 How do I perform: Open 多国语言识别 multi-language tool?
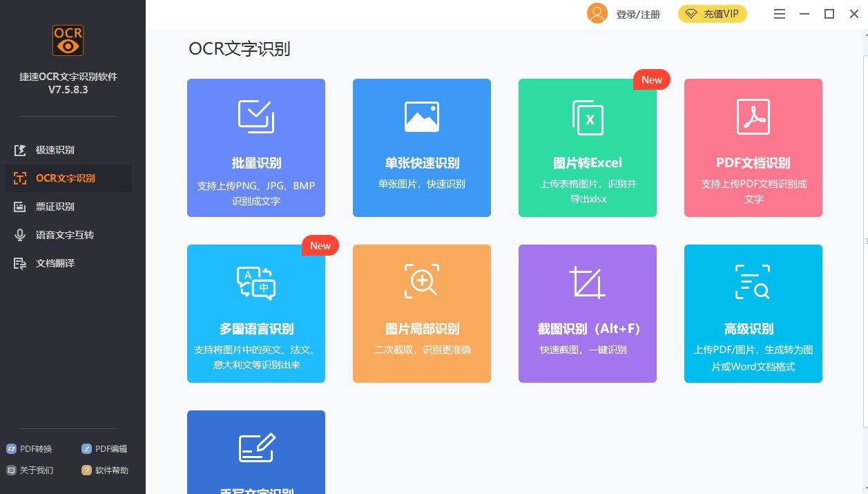point(255,314)
